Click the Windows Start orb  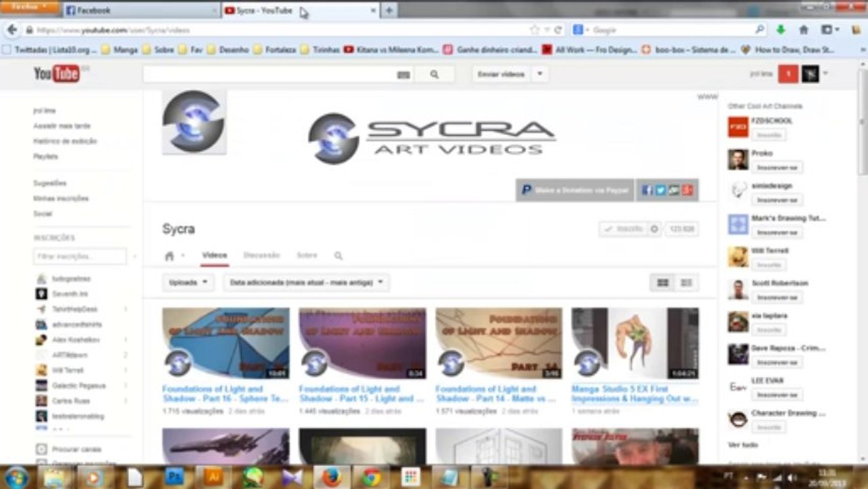point(16,477)
